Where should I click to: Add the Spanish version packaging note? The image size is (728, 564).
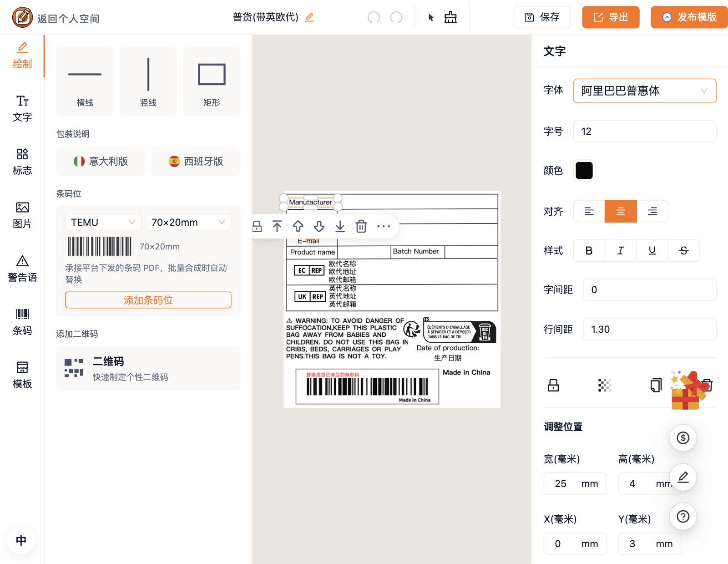196,161
